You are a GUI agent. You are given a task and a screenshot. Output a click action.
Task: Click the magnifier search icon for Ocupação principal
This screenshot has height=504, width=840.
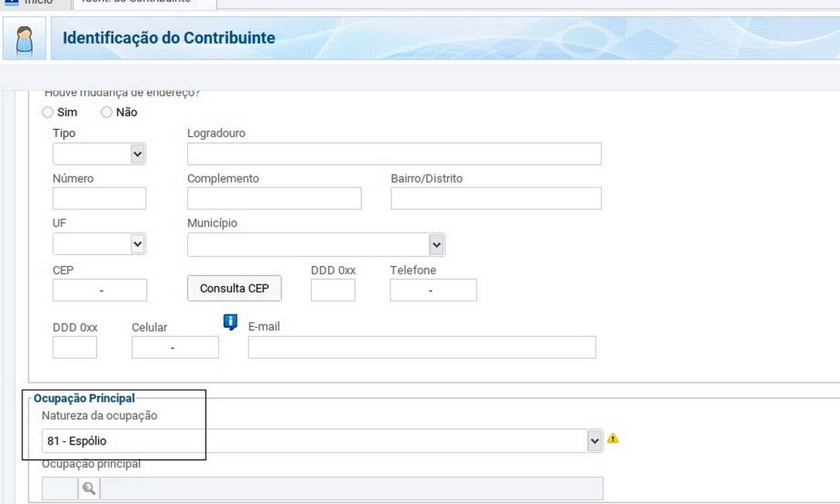[x=89, y=489]
